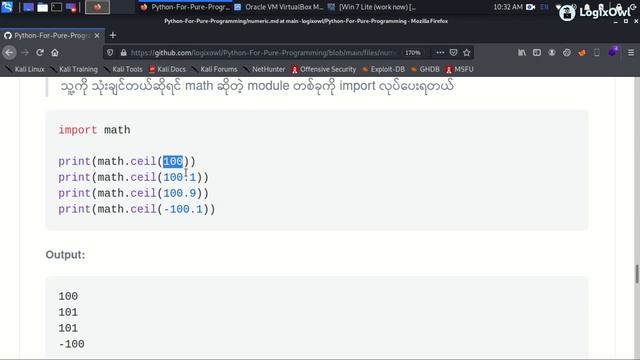This screenshot has height=360, width=640.
Task: Switch to the Win 7 Lite taskbar window
Action: click(x=373, y=7)
